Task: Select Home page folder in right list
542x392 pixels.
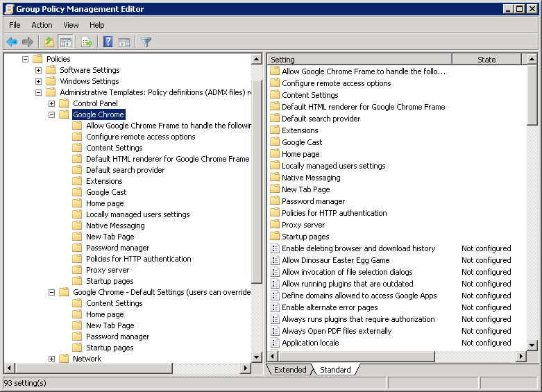Action: [x=300, y=154]
